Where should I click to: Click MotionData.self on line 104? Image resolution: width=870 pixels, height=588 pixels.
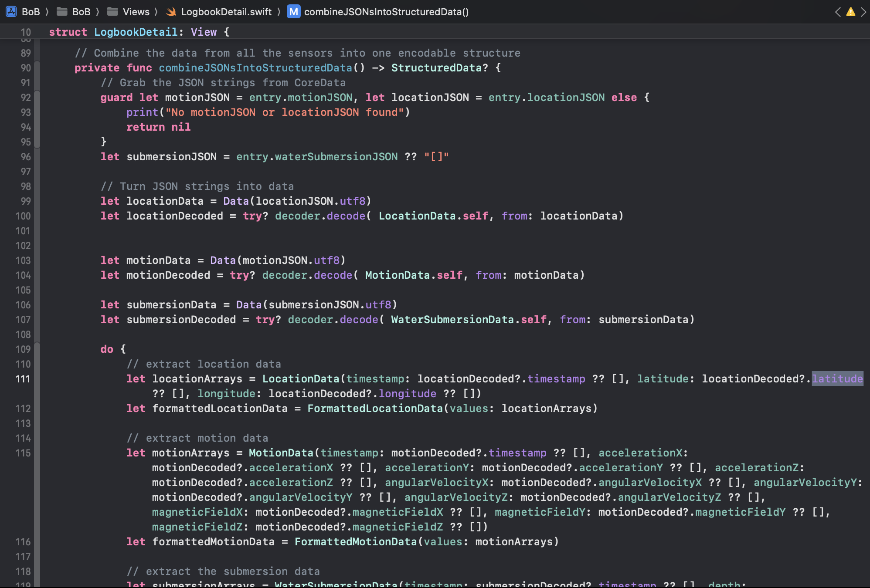point(414,275)
